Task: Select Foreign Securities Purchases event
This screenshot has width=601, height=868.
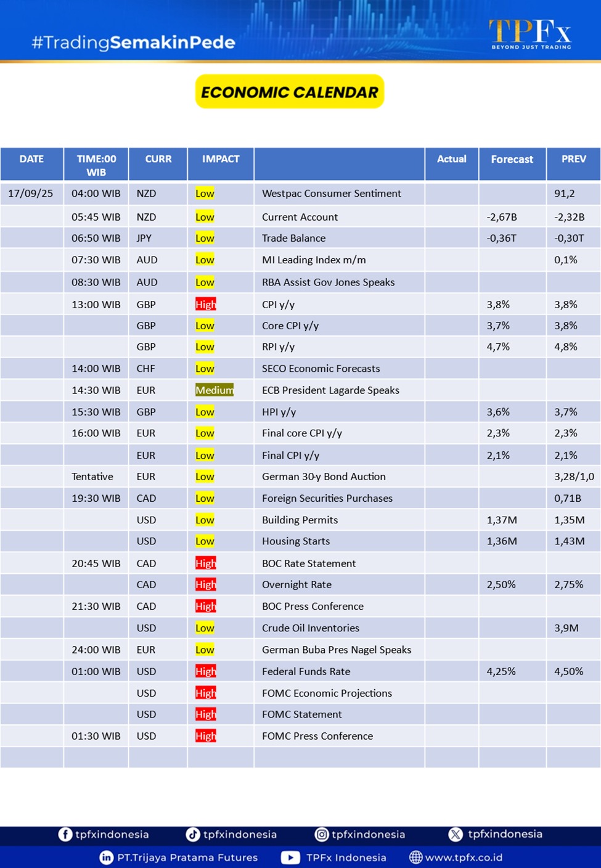Action: coord(327,498)
